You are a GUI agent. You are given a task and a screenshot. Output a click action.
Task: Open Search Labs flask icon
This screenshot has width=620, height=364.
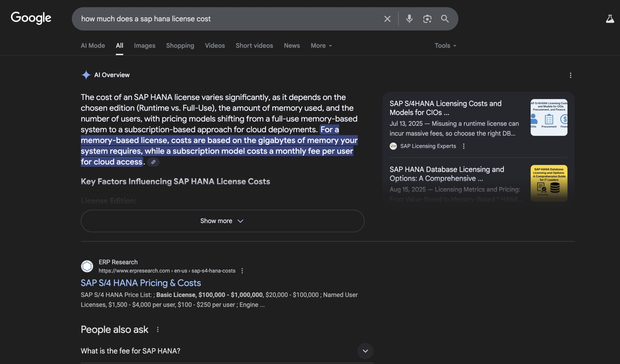(x=610, y=19)
